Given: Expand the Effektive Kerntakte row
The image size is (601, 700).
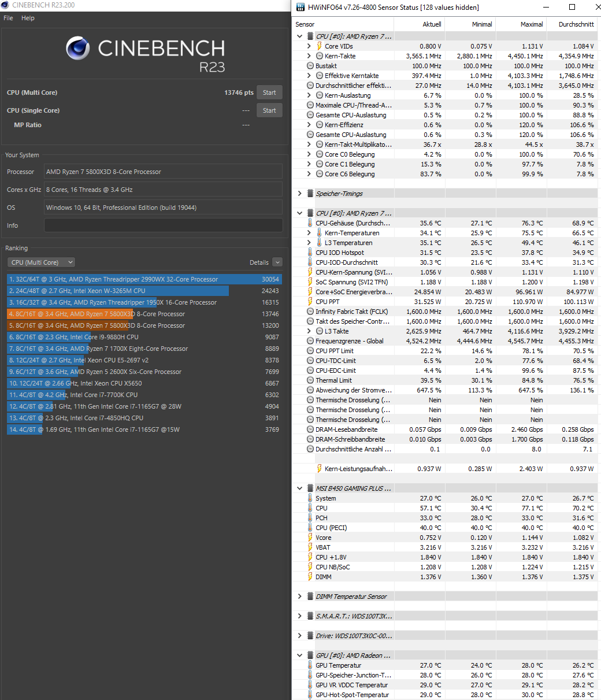Looking at the screenshot, I should click(x=309, y=76).
